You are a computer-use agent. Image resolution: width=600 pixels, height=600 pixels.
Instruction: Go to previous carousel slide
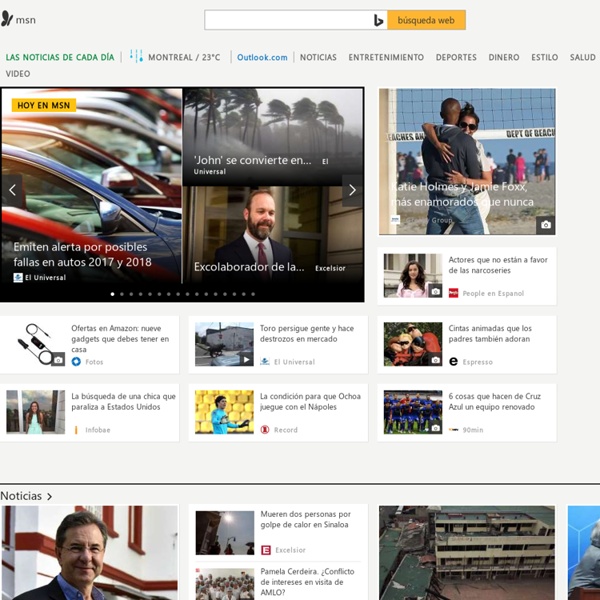[14, 190]
